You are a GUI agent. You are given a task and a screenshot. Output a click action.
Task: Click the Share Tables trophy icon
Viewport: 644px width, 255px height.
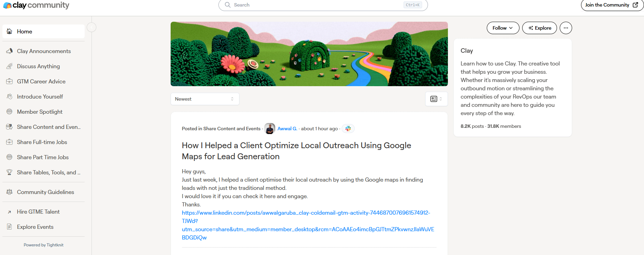point(10,172)
